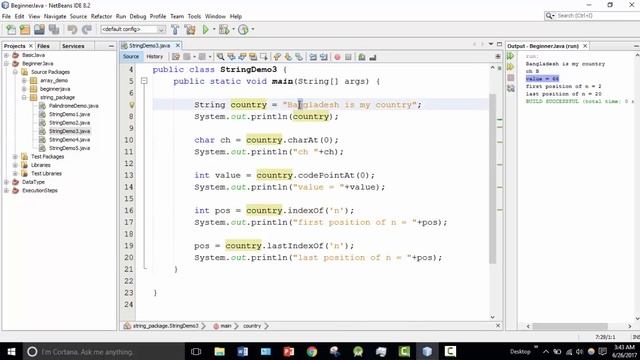This screenshot has height=360, width=640.
Task: Click the Find Next Occurrence editor icon
Action: point(242,57)
